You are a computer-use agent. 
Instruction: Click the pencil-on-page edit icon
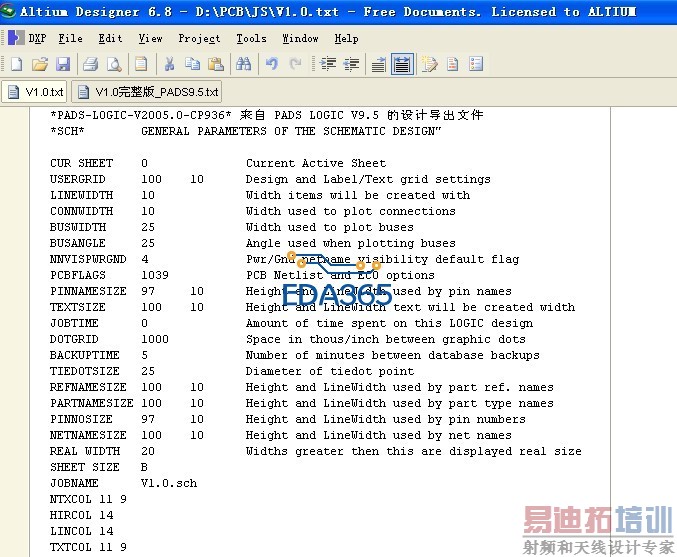pos(429,64)
